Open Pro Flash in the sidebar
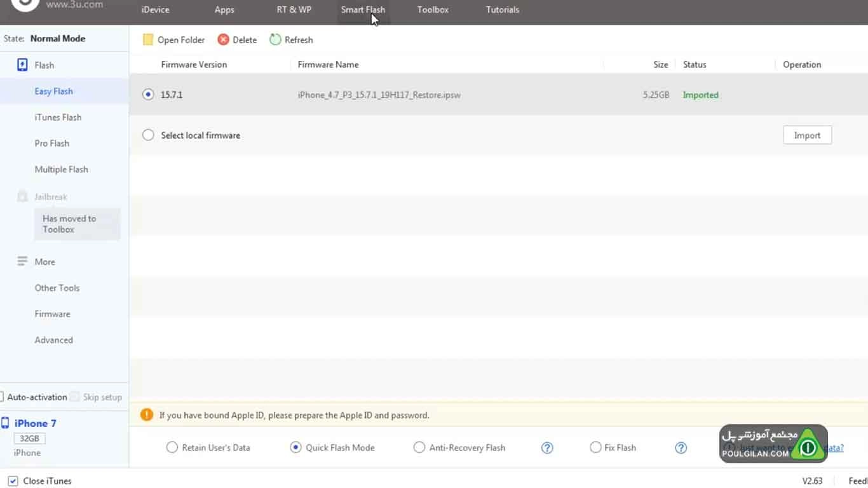868x488 pixels. tap(52, 143)
